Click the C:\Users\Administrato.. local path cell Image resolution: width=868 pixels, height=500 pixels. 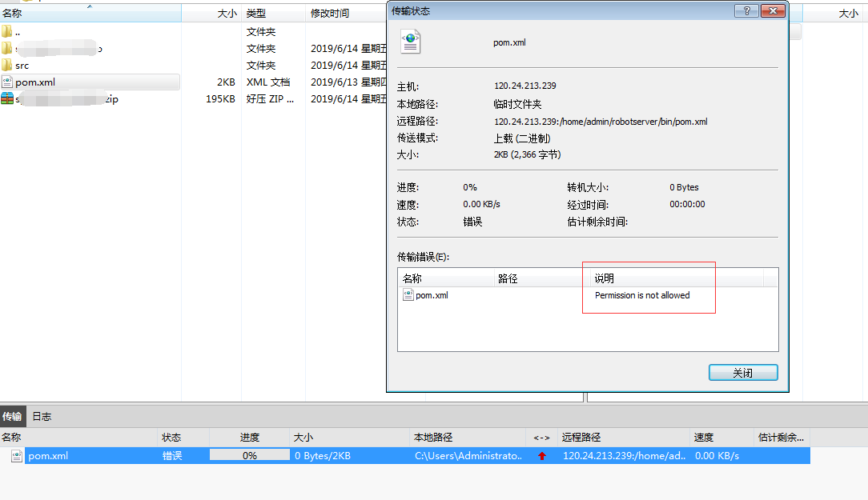(468, 456)
